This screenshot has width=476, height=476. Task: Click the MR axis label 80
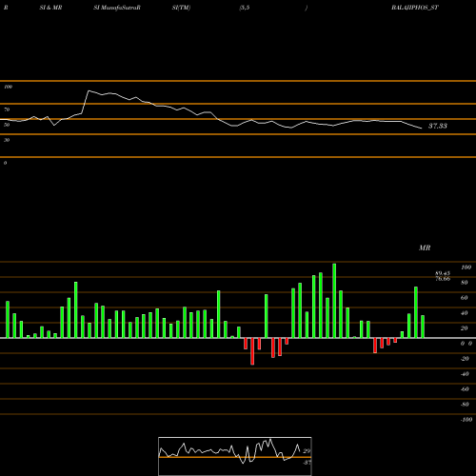pyautogui.click(x=465, y=283)
